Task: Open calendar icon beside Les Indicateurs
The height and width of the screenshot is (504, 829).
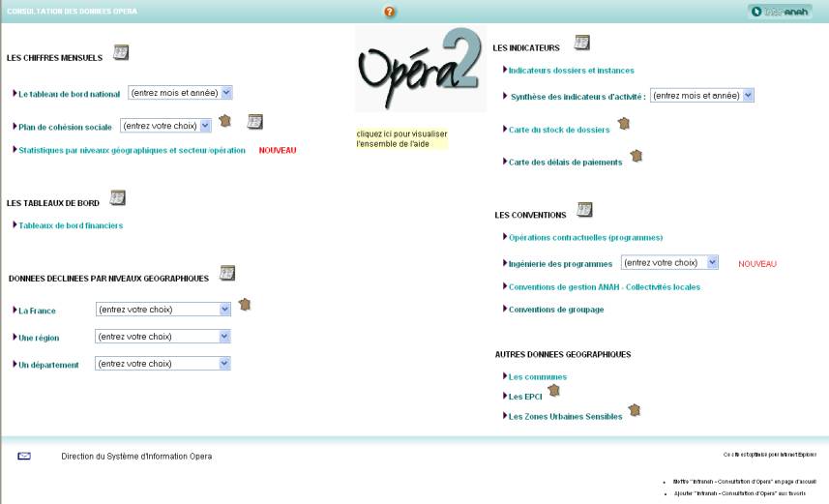Action: pos(582,43)
